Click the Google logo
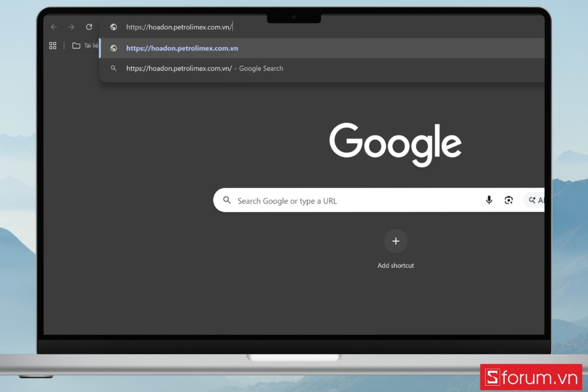The image size is (588, 392). pyautogui.click(x=395, y=145)
